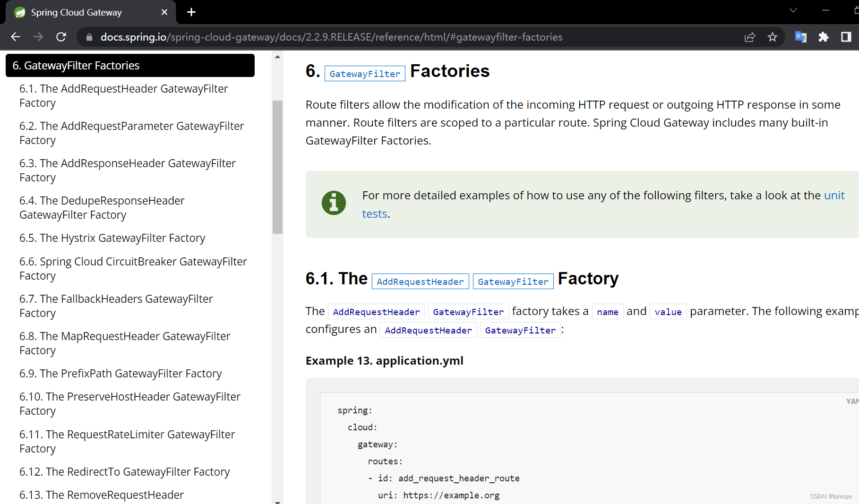Open 6.6 Spring Cloud CircuitBreaker link
859x504 pixels.
133,269
